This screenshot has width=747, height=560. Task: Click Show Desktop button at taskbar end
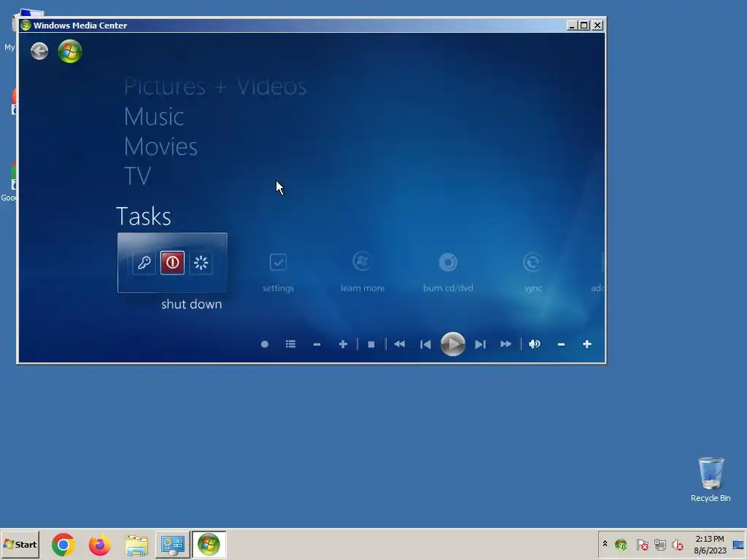coord(740,544)
